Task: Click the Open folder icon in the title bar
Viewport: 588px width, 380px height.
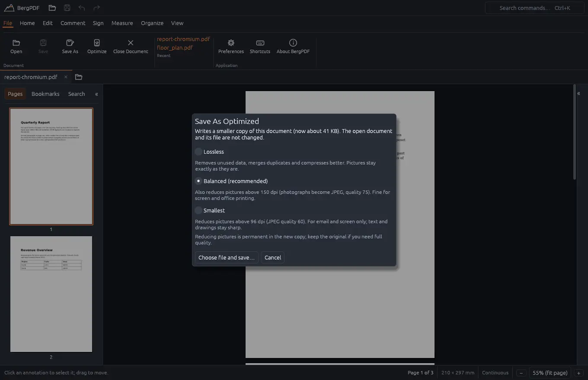Action: (52, 8)
